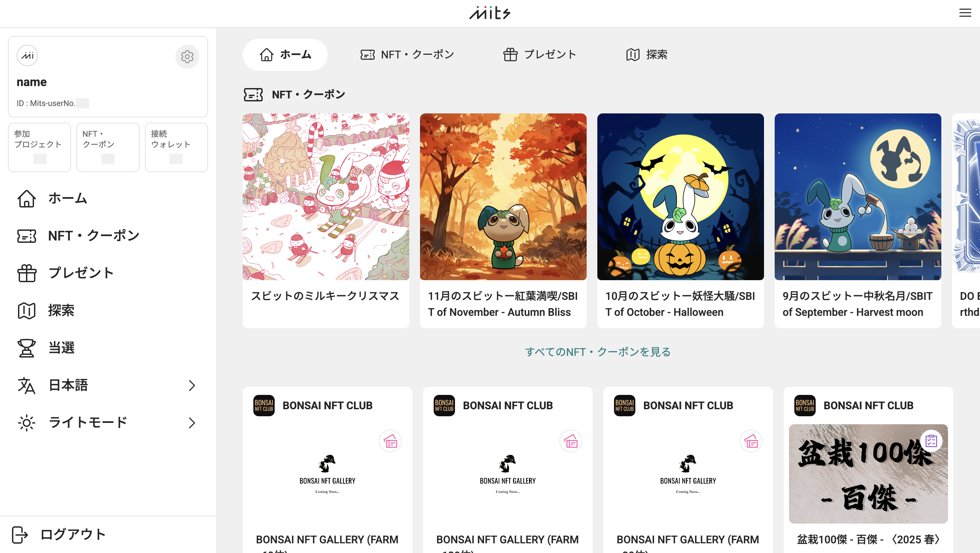The height and width of the screenshot is (553, 980).
Task: Switch to the プレゼント top tab
Action: tap(540, 55)
